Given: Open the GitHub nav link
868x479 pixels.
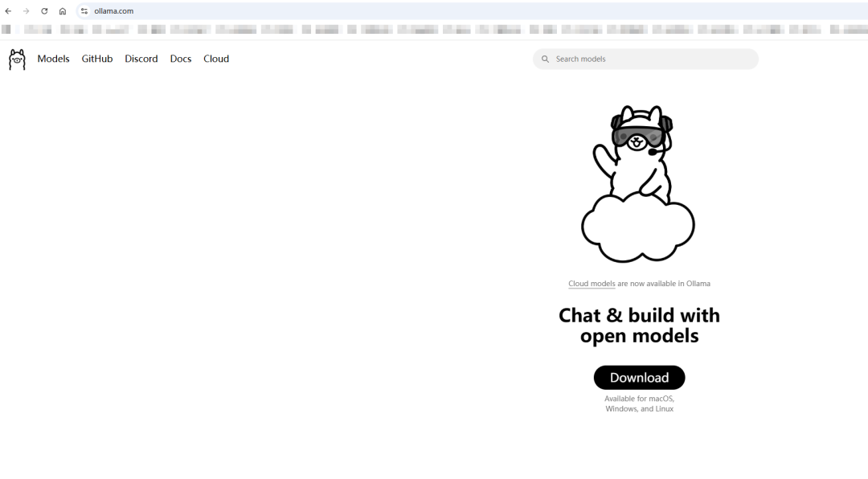Looking at the screenshot, I should tap(96, 59).
